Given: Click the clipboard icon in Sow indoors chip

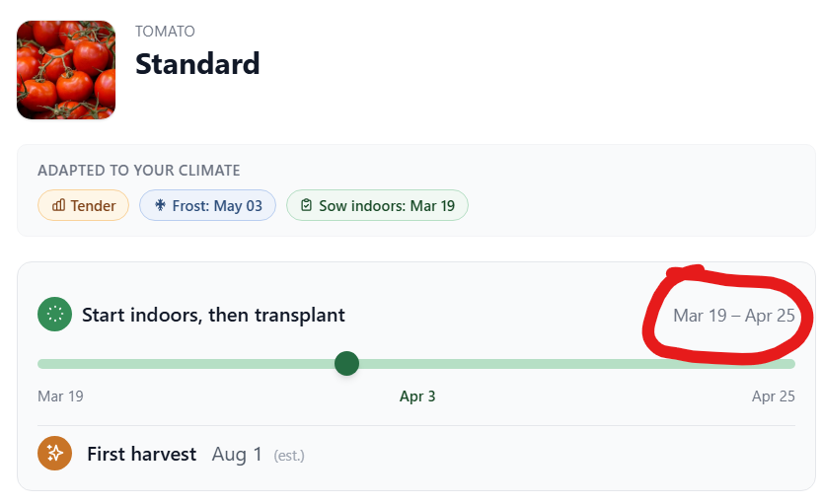Looking at the screenshot, I should pos(306,205).
